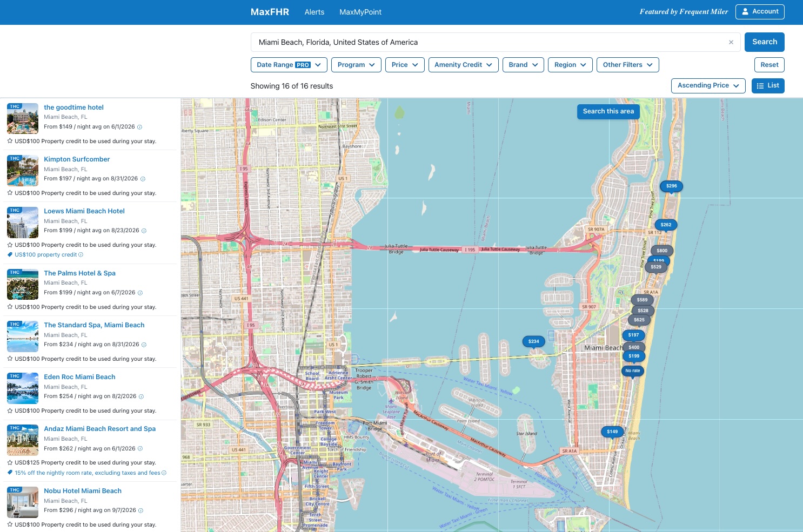
Task: Open the Other Filters dropdown
Action: (x=628, y=65)
